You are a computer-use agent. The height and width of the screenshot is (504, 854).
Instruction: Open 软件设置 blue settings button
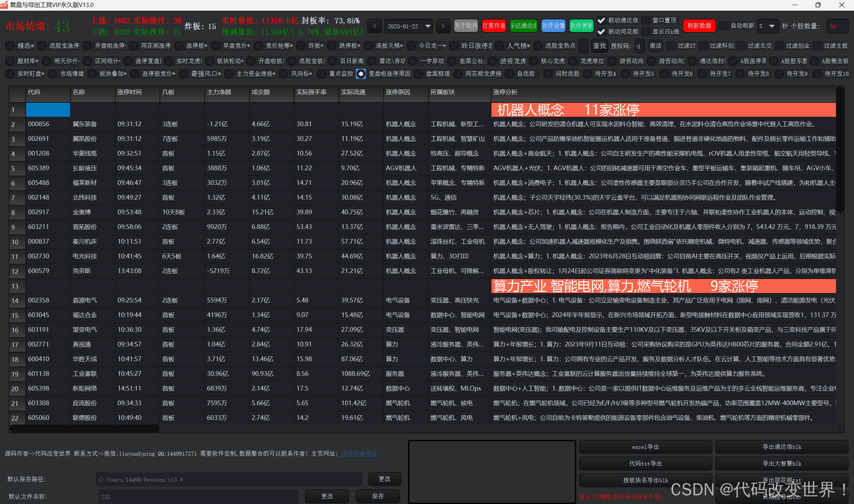click(x=553, y=26)
